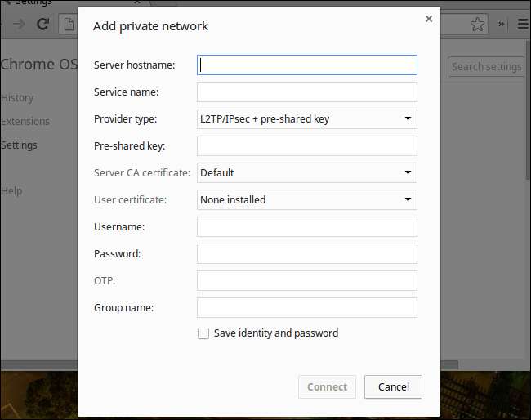Select the Username text box

click(x=306, y=227)
